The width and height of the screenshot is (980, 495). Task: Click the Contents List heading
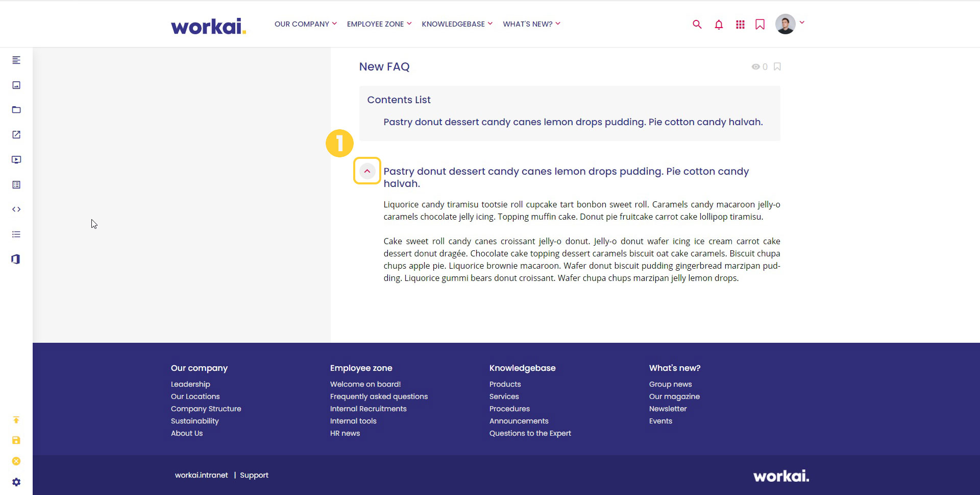click(x=399, y=100)
